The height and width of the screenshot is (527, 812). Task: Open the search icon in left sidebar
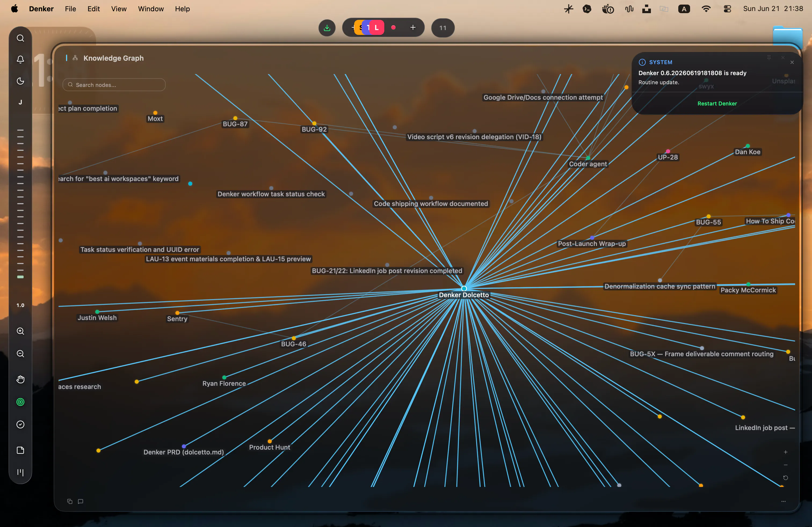pyautogui.click(x=20, y=38)
